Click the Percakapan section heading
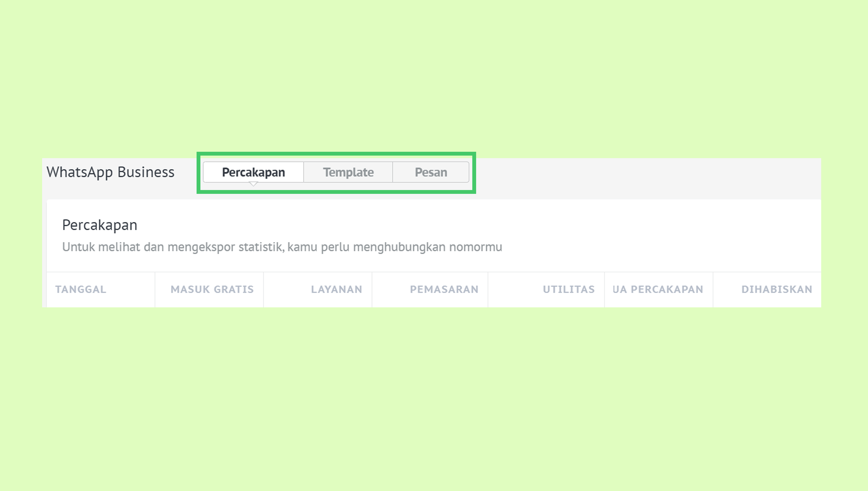The width and height of the screenshot is (868, 491). tap(100, 225)
